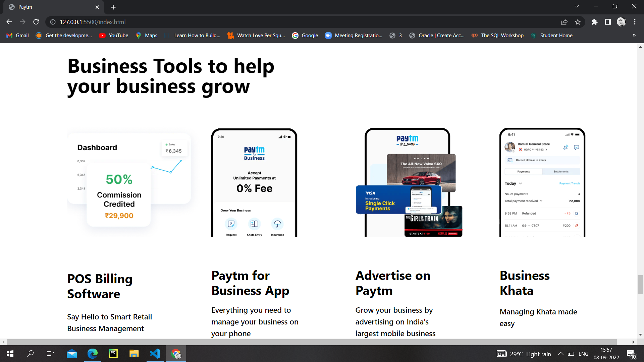Click the Ramlal General Store profile picture
This screenshot has height=362, width=644.
pos(510,147)
